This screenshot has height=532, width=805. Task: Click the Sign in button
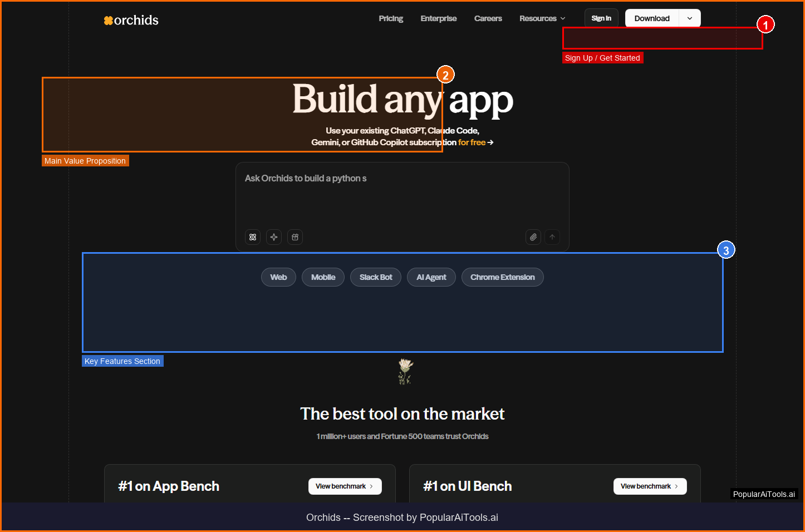pos(601,18)
